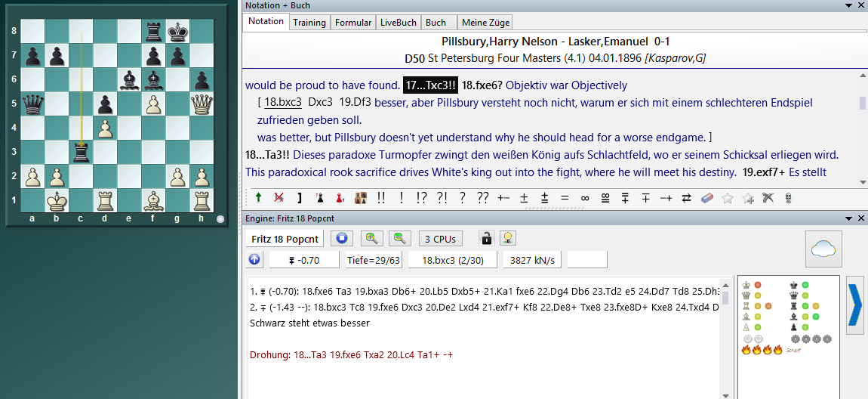Open the Meine Züge tab

[x=485, y=23]
